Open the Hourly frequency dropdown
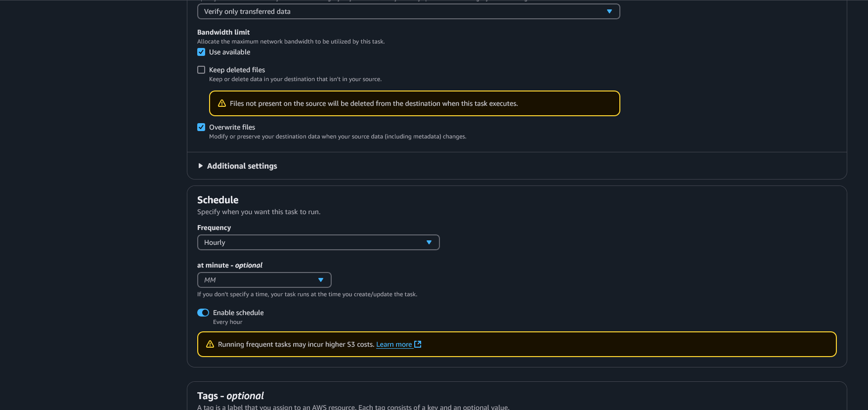 (318, 242)
